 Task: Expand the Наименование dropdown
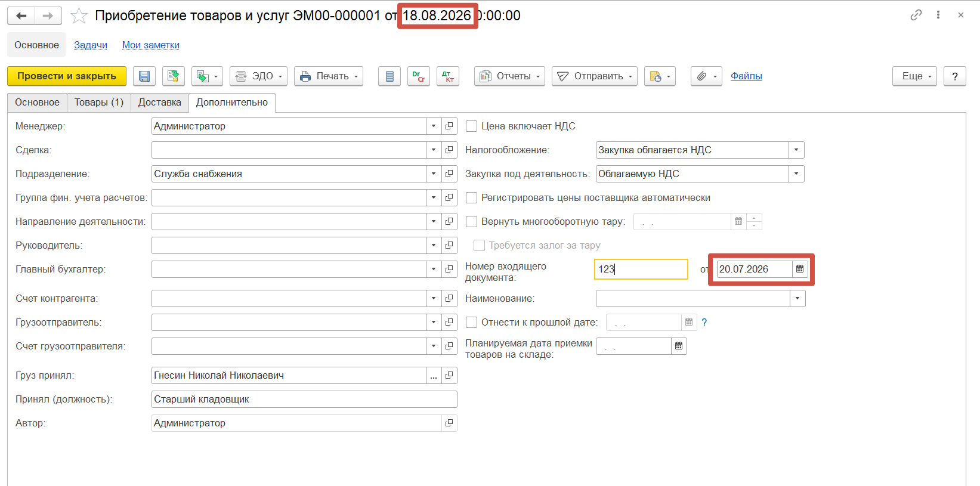click(x=797, y=298)
